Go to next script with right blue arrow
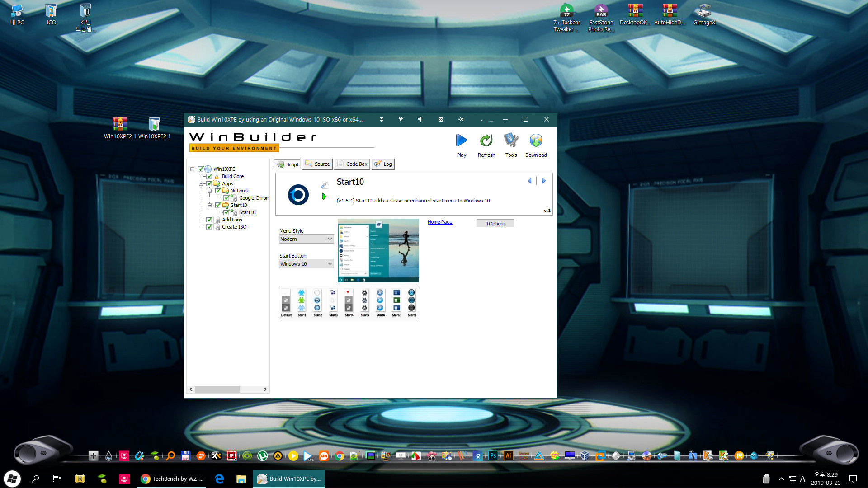Viewport: 868px width, 488px height. [x=544, y=181]
